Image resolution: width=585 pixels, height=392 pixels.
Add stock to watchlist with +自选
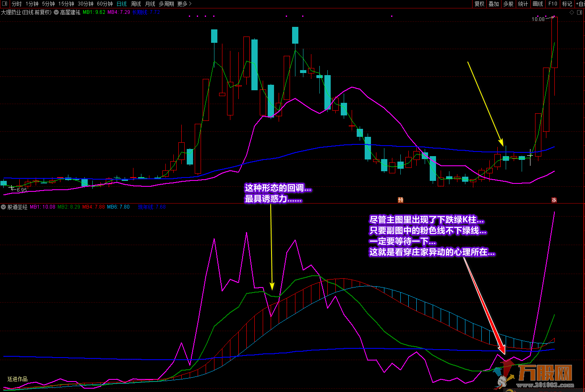click(x=580, y=4)
